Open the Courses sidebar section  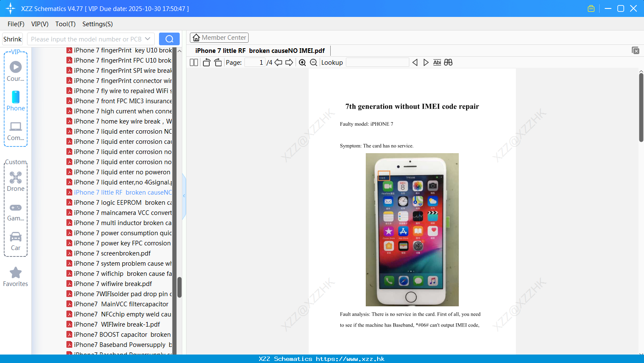pos(16,71)
